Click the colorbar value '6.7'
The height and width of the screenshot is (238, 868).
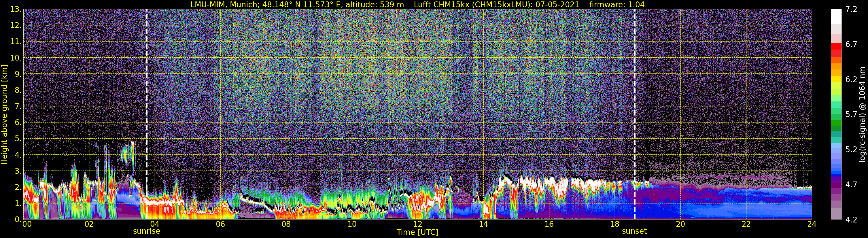click(x=851, y=44)
